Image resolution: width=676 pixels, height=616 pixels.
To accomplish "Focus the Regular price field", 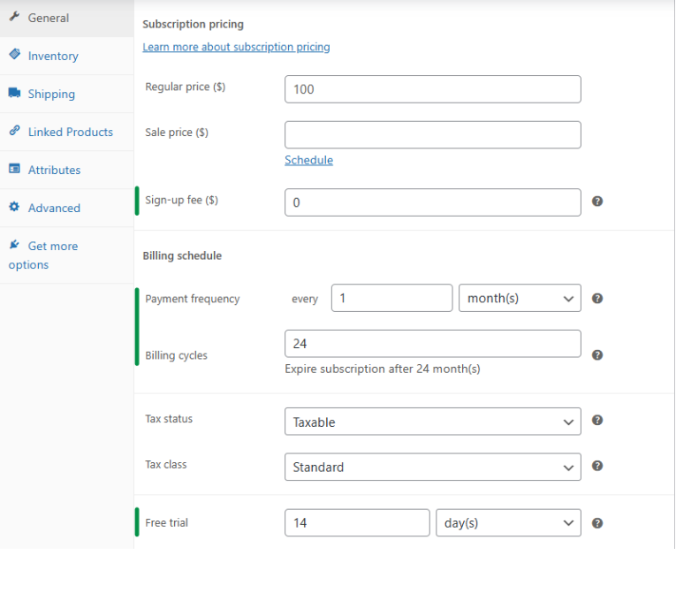I will (433, 89).
